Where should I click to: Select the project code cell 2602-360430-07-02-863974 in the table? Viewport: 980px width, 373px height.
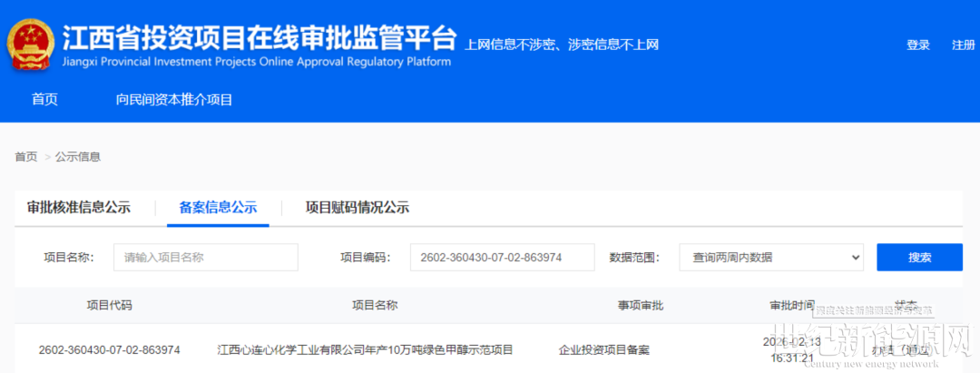coord(109,349)
